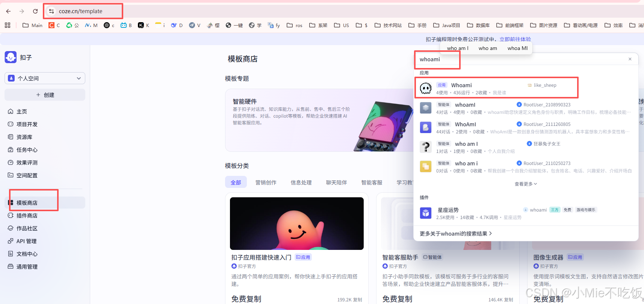
Task: Click 智能客服助手 template title
Action: tap(400, 257)
